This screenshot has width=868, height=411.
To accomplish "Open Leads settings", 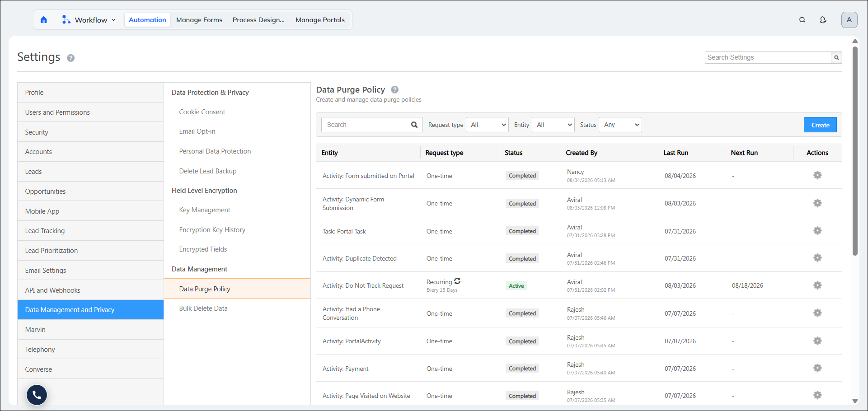I will click(90, 172).
